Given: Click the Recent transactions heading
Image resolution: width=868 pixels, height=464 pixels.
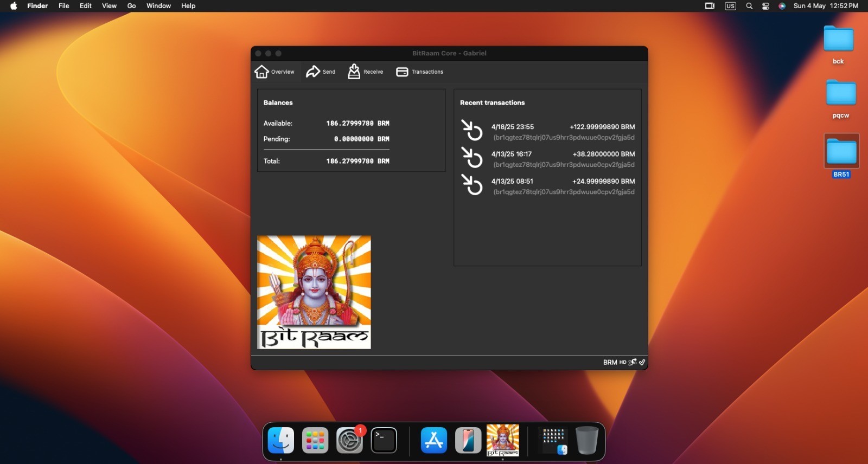Looking at the screenshot, I should click(492, 102).
